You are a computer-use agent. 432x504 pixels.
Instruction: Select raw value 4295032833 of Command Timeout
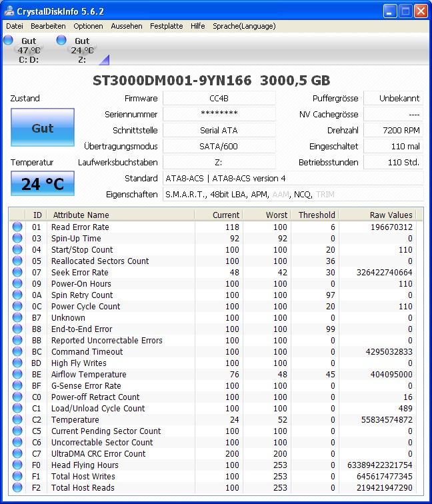(x=389, y=351)
